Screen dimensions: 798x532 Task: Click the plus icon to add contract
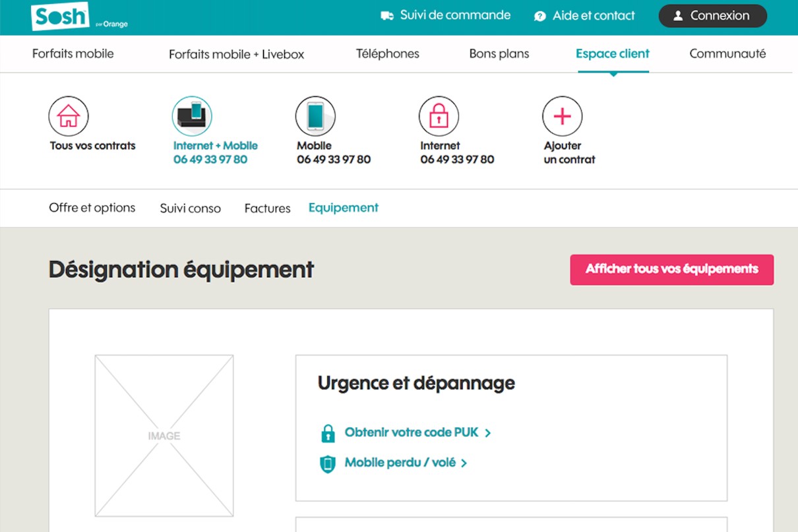562,116
